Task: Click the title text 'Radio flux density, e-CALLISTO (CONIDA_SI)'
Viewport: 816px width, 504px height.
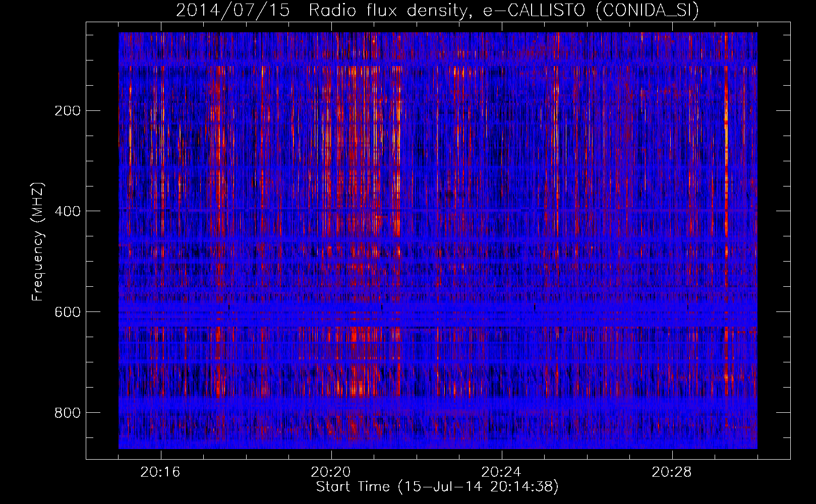Action: click(504, 11)
